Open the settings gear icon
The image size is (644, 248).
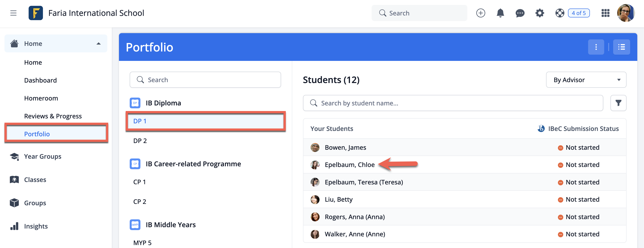pyautogui.click(x=540, y=13)
